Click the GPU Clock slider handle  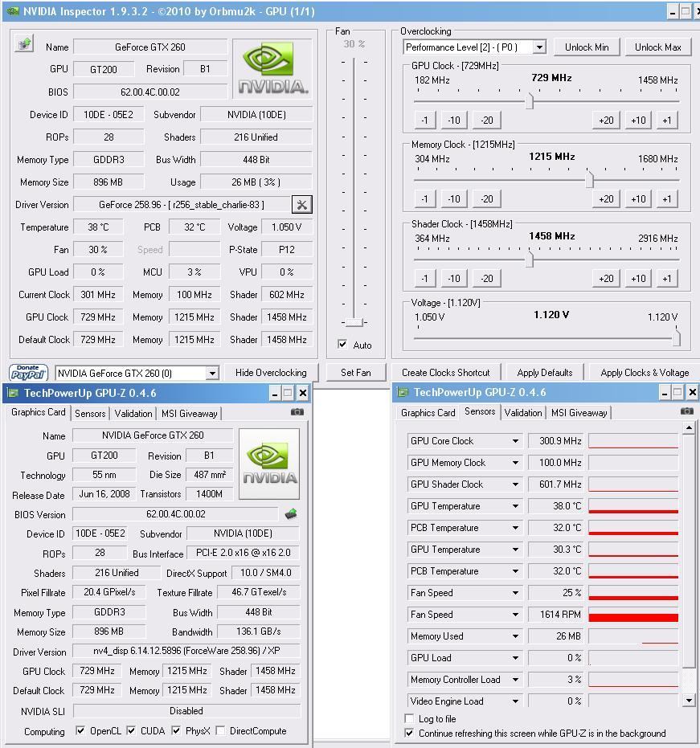coord(529,101)
